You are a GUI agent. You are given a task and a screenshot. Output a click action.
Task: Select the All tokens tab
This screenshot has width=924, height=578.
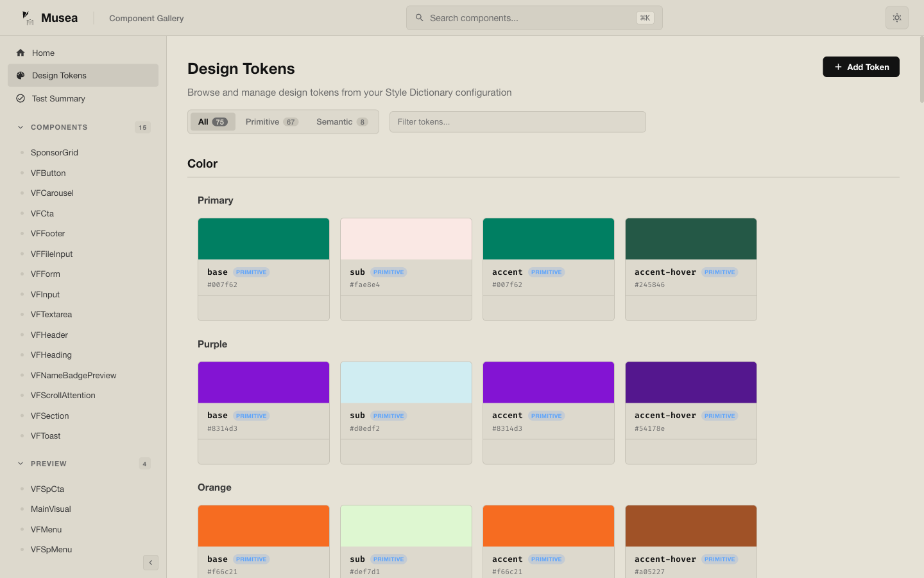pos(212,121)
